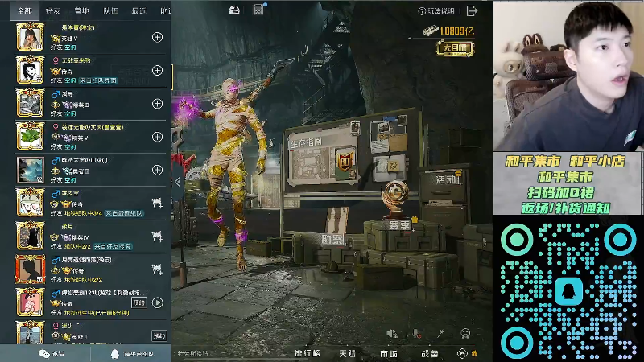644x362 pixels.
Task: Open the 大目标 gold badge button
Action: [x=455, y=48]
